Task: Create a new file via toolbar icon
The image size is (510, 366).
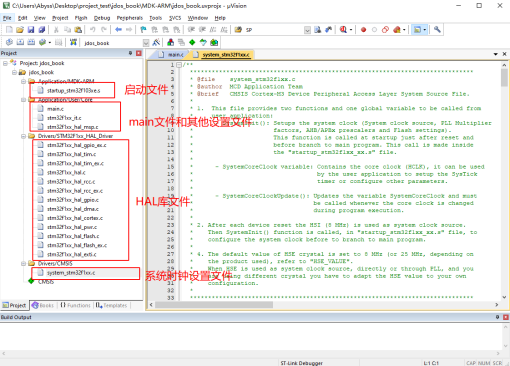Action: [9, 30]
